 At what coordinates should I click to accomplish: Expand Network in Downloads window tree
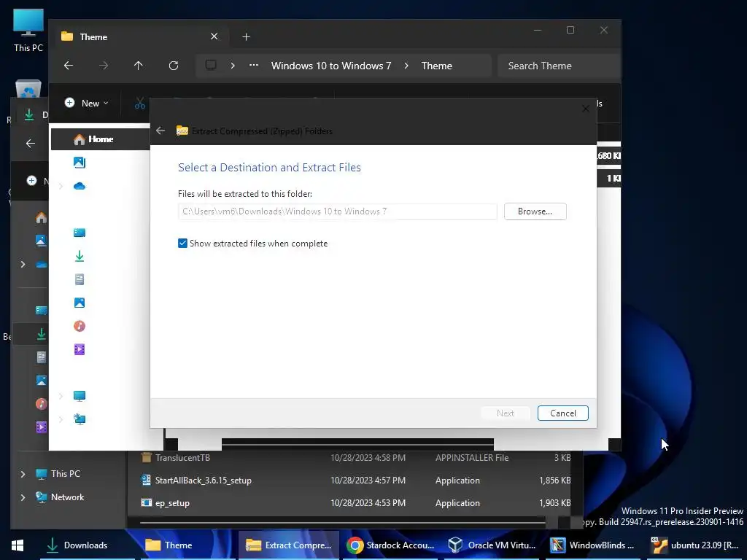tap(23, 497)
